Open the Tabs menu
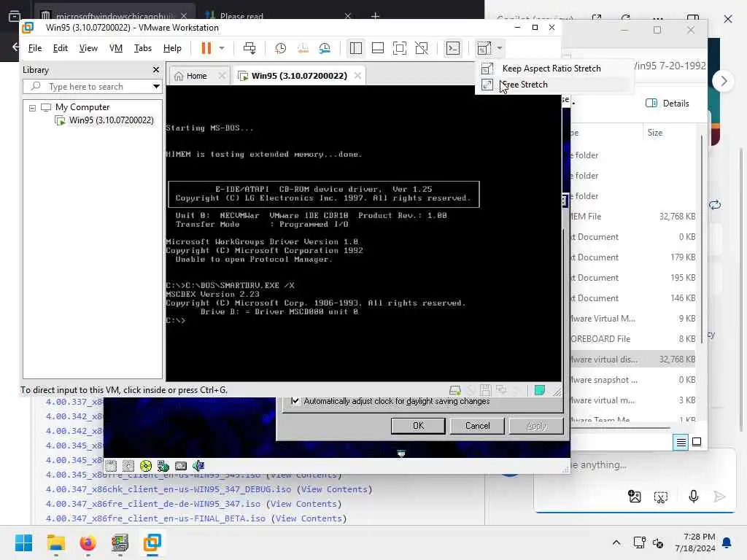Image resolution: width=747 pixels, height=560 pixels. (x=142, y=48)
